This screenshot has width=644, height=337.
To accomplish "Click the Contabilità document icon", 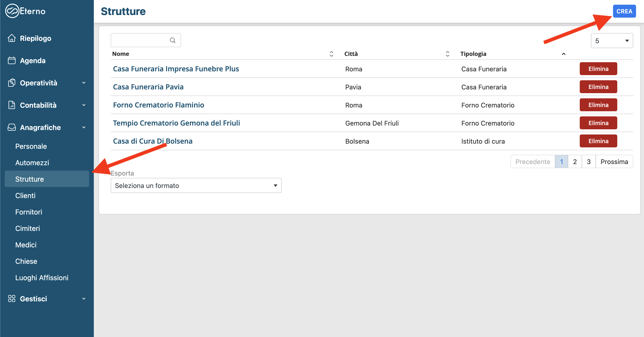I will [x=11, y=105].
